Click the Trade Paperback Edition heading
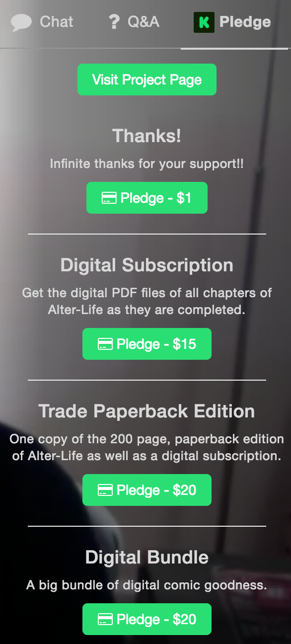The width and height of the screenshot is (291, 644). pos(147,411)
